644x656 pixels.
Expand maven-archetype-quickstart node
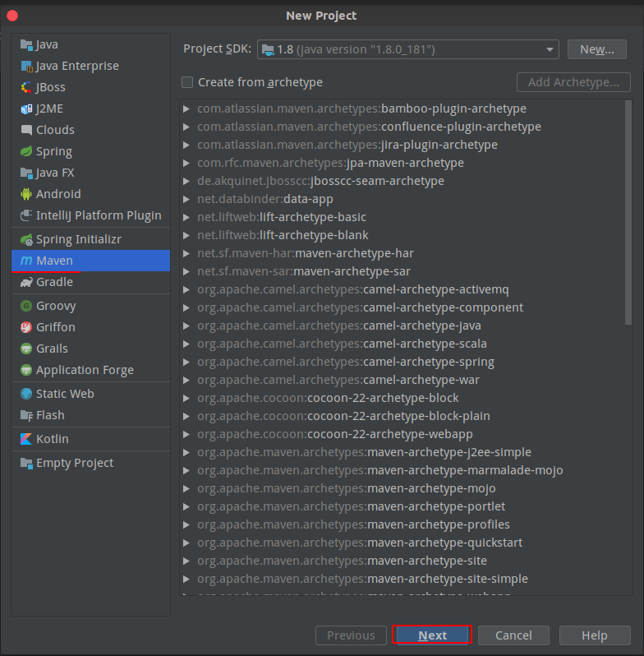point(186,543)
